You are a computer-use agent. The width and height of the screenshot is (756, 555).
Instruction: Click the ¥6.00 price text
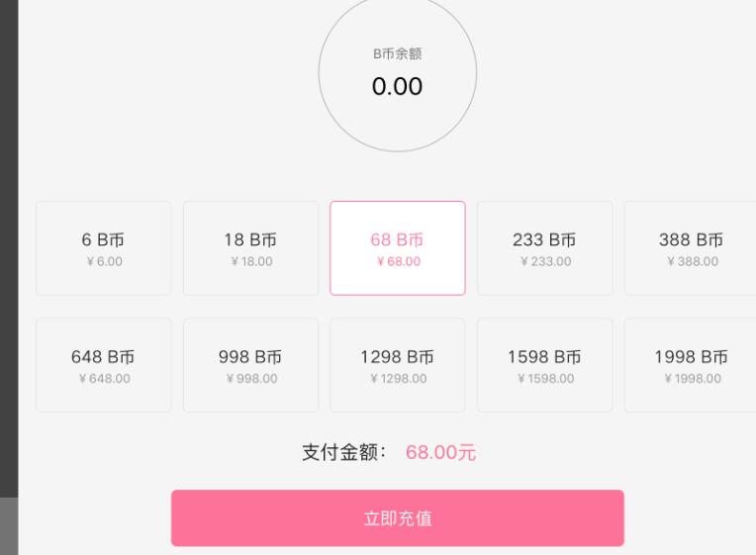103,262
